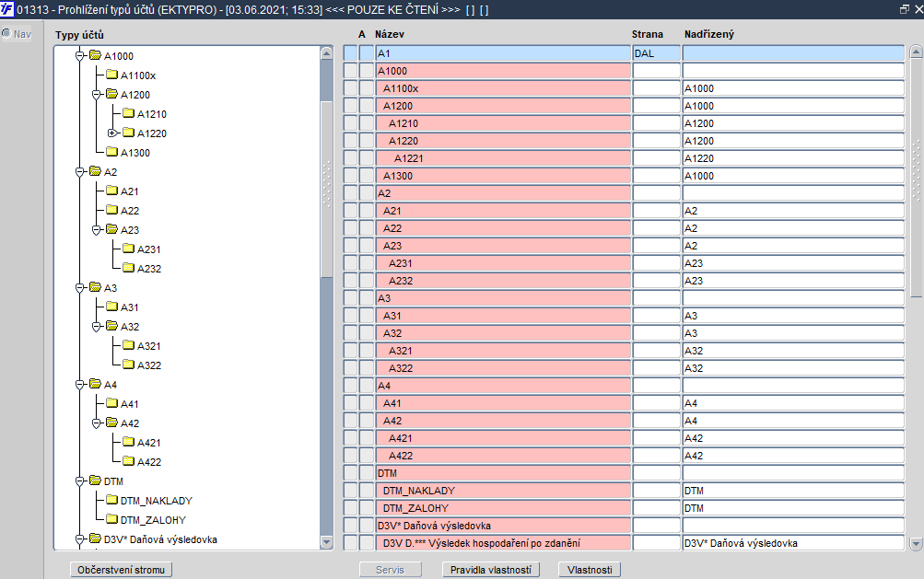Viewport: 924px width, 579px height.
Task: Toggle the A column checkbox for row A23
Action: [367, 246]
